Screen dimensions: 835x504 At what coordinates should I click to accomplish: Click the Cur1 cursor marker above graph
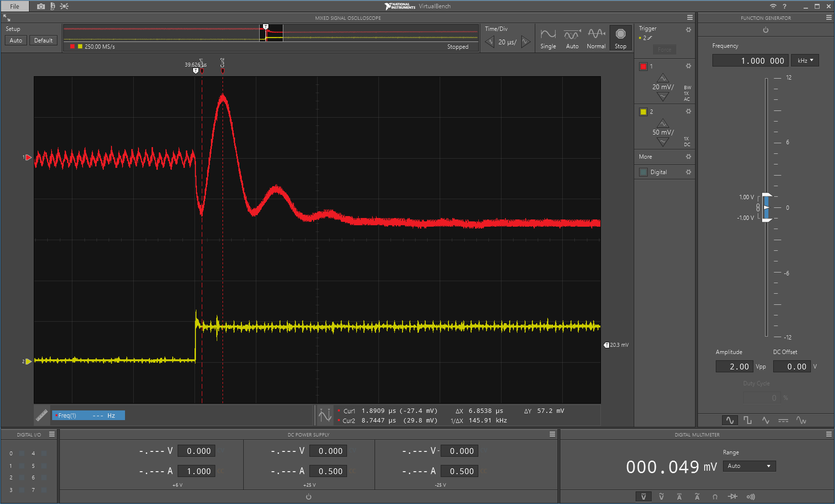[x=202, y=70]
